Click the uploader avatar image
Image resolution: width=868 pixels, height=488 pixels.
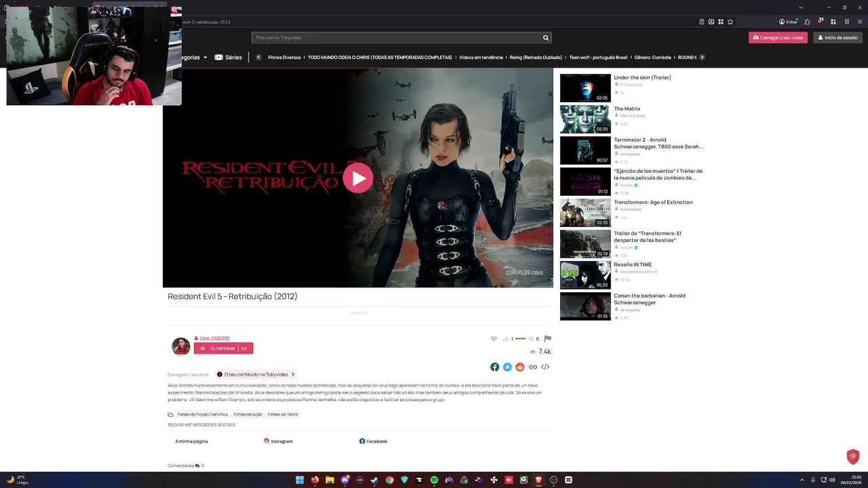180,346
